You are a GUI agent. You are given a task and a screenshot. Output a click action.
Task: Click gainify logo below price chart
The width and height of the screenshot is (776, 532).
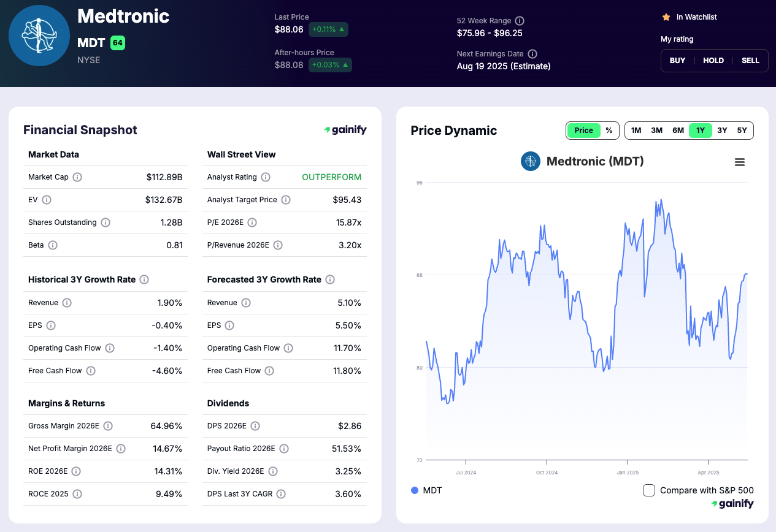732,504
